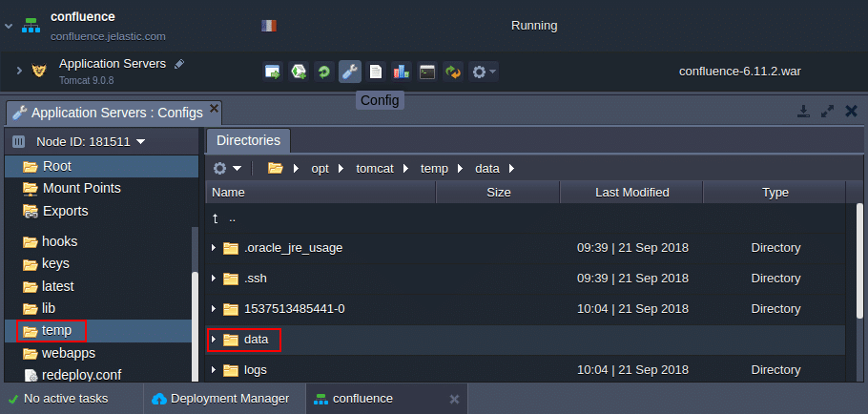Image resolution: width=868 pixels, height=414 pixels.
Task: Select Root in the left tree
Action: [101, 166]
